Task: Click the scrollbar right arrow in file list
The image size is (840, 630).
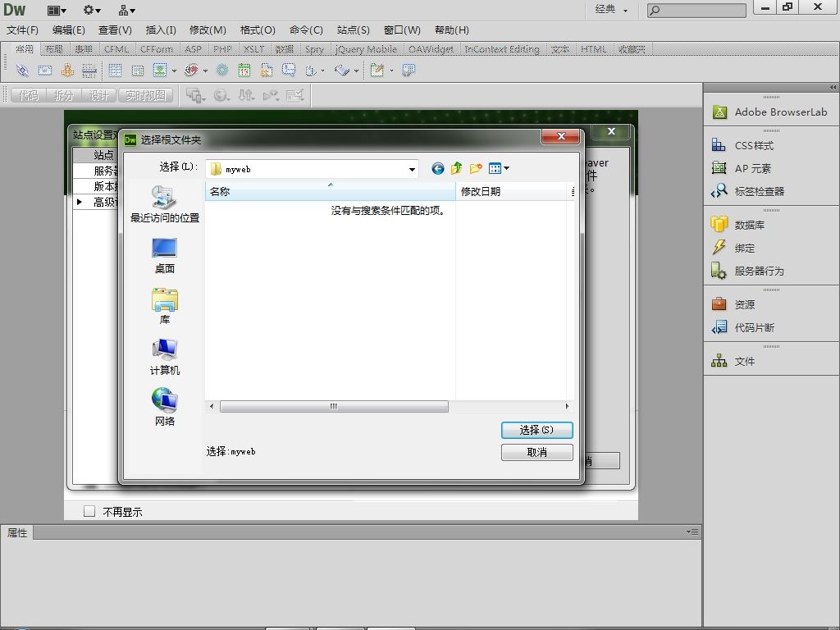Action: tap(567, 406)
